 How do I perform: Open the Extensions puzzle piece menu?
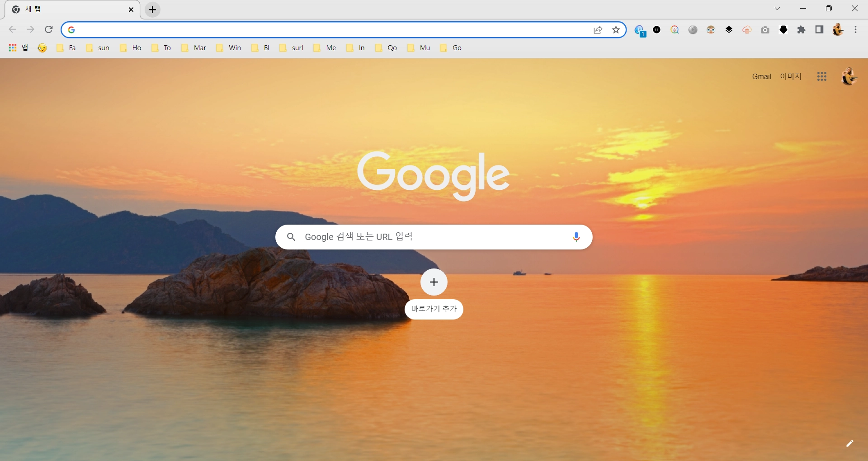tap(802, 30)
